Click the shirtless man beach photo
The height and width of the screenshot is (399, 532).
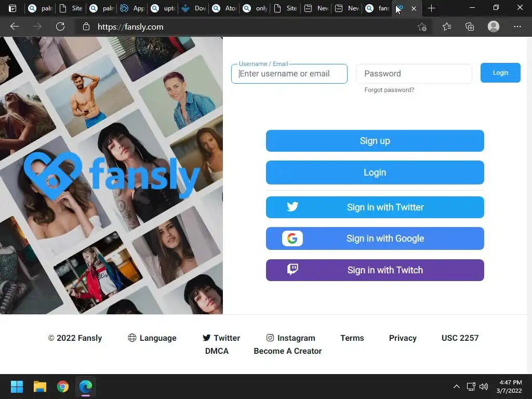pos(89,97)
